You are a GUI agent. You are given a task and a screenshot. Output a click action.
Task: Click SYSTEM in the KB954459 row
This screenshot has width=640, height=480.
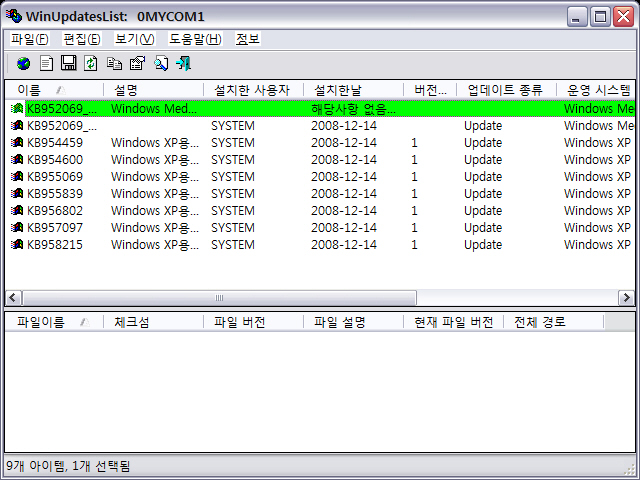[233, 142]
